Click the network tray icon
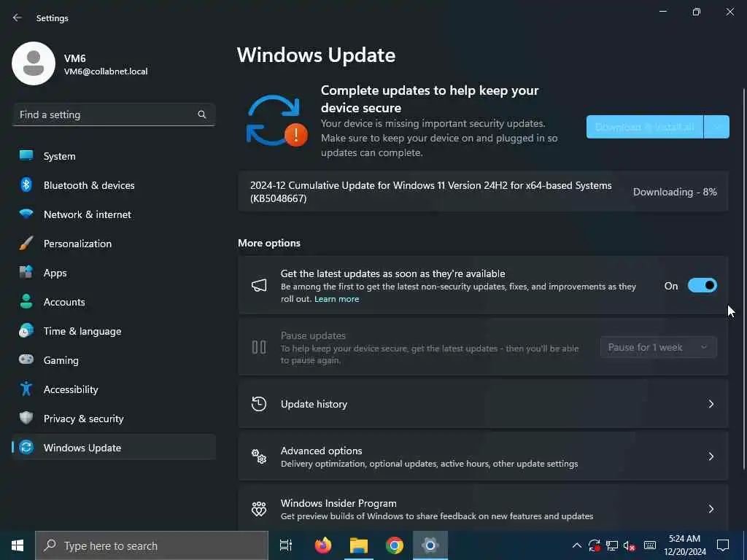This screenshot has height=560, width=747. click(x=612, y=545)
